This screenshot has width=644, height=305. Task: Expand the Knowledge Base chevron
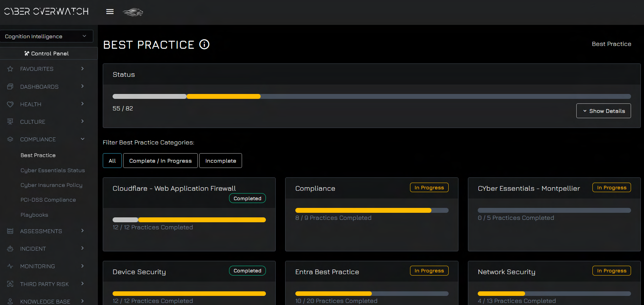pos(82,301)
